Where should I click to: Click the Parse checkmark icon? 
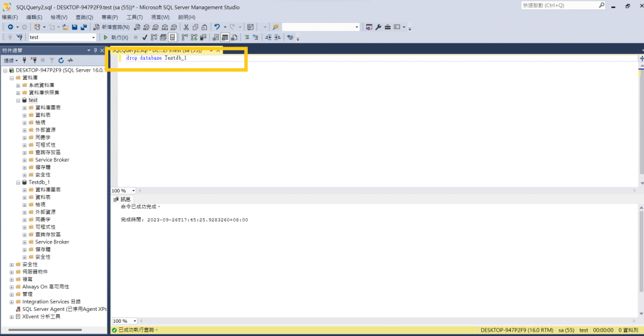point(145,37)
